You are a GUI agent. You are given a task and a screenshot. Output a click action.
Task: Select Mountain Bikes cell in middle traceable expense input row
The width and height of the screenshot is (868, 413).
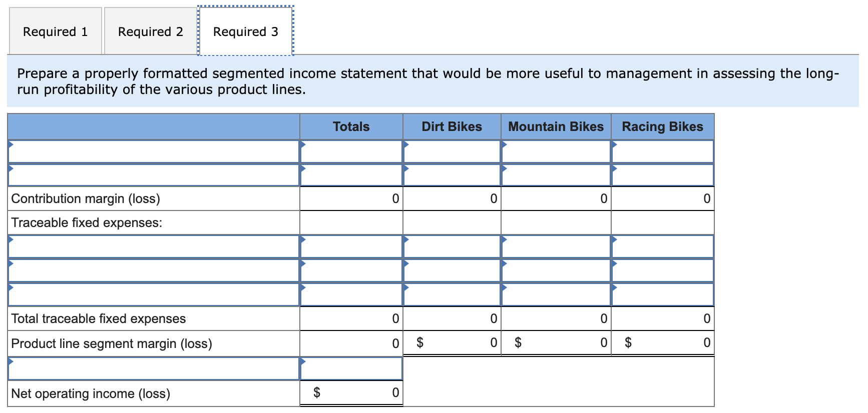556,270
